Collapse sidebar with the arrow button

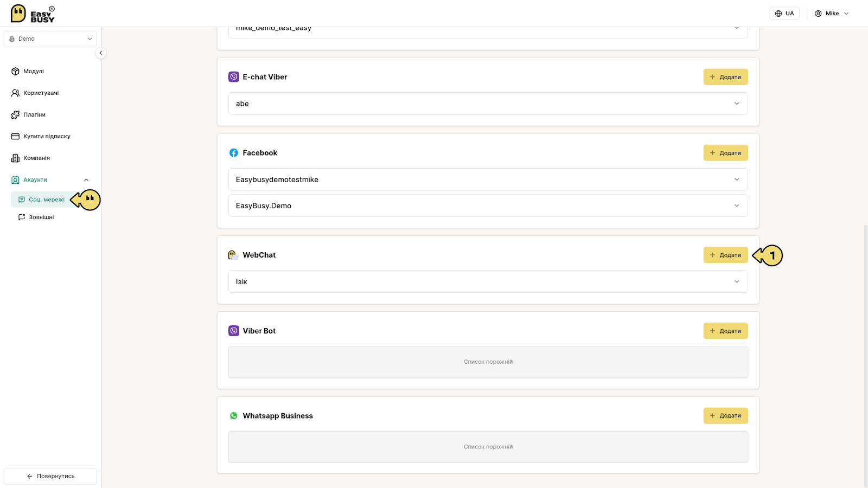(x=101, y=53)
